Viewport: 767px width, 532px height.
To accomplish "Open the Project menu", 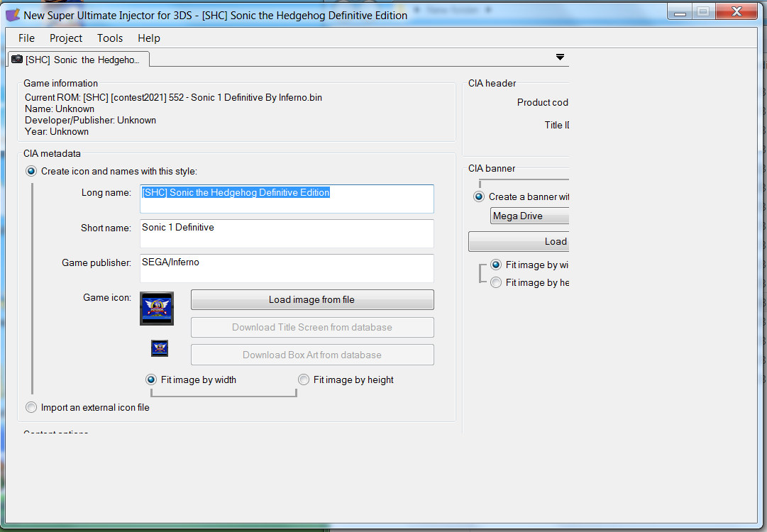I will 66,38.
